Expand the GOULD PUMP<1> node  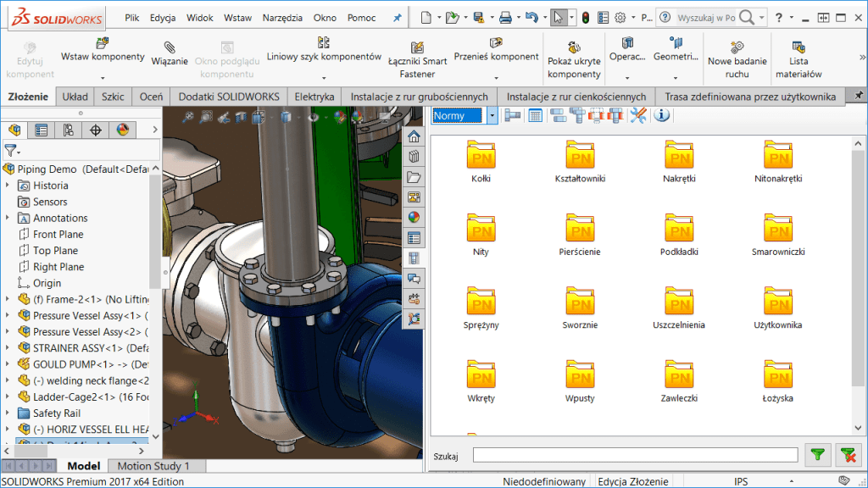point(7,364)
